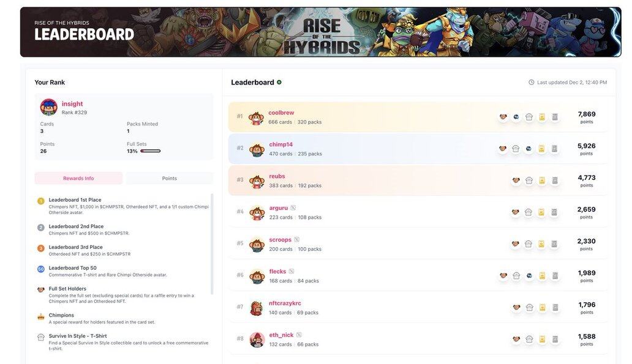Click the rewards list scrollbar
This screenshot has width=632, height=364.
(x=212, y=244)
